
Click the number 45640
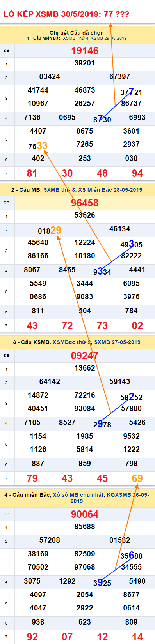(x=38, y=242)
